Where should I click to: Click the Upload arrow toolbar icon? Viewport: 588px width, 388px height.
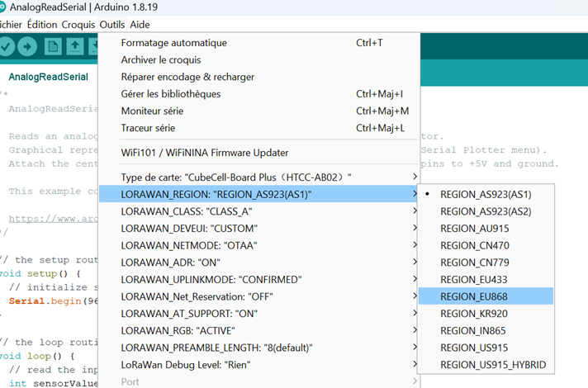(x=27, y=47)
